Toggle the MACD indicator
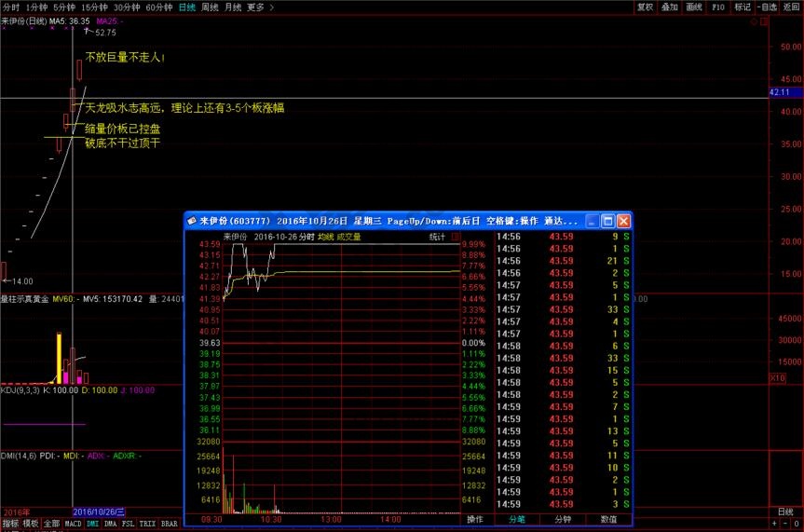The width and height of the screenshot is (804, 532). [72, 525]
